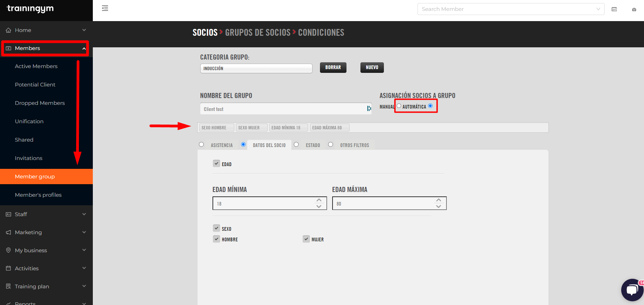Select Automática assignment radio button

pyautogui.click(x=430, y=106)
